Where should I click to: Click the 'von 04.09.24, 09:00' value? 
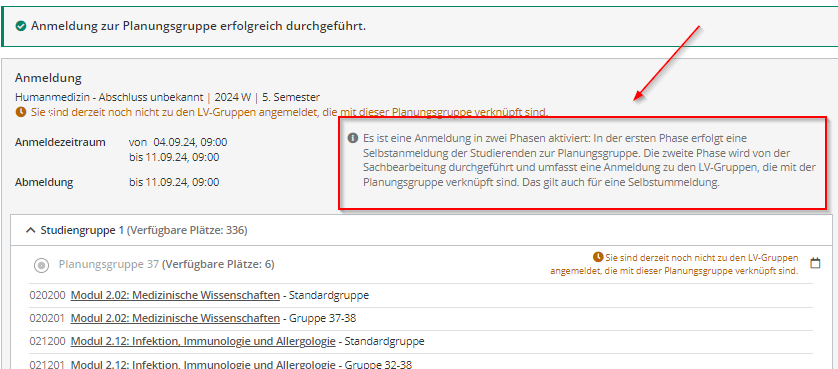[x=178, y=142]
